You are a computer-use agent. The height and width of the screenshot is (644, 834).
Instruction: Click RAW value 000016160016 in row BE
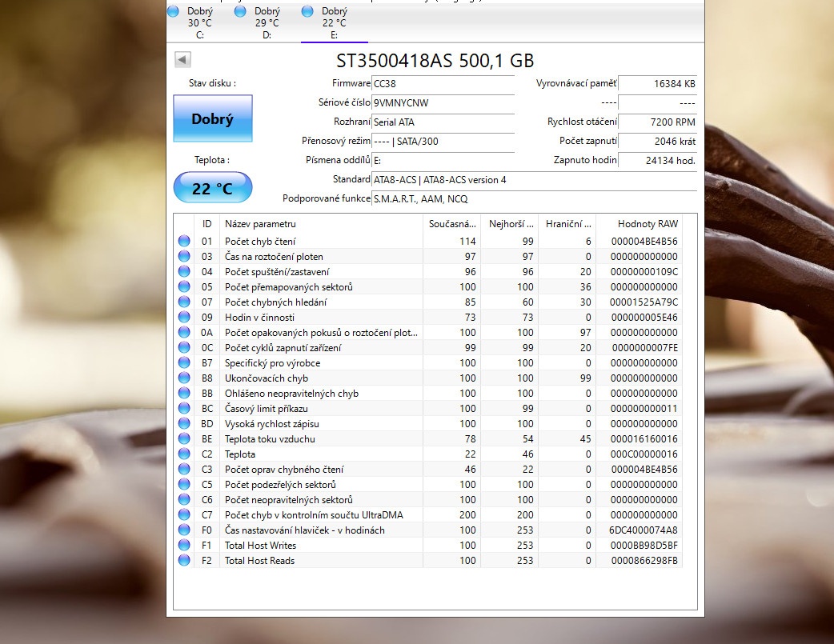tap(644, 439)
